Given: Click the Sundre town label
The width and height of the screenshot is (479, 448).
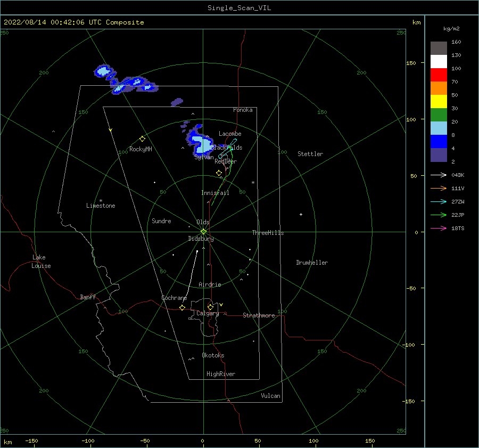Looking at the screenshot, I should coord(161,221).
